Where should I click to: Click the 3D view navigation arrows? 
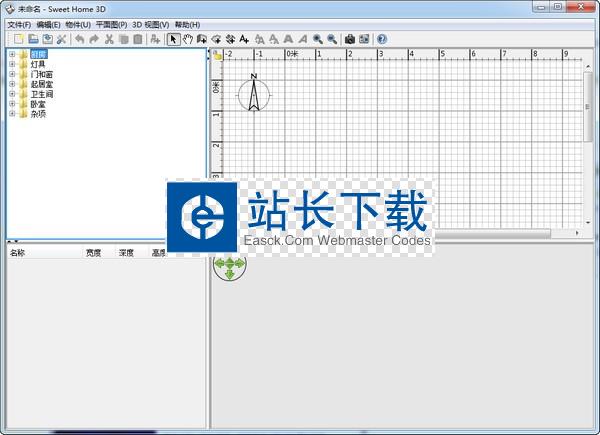click(230, 266)
